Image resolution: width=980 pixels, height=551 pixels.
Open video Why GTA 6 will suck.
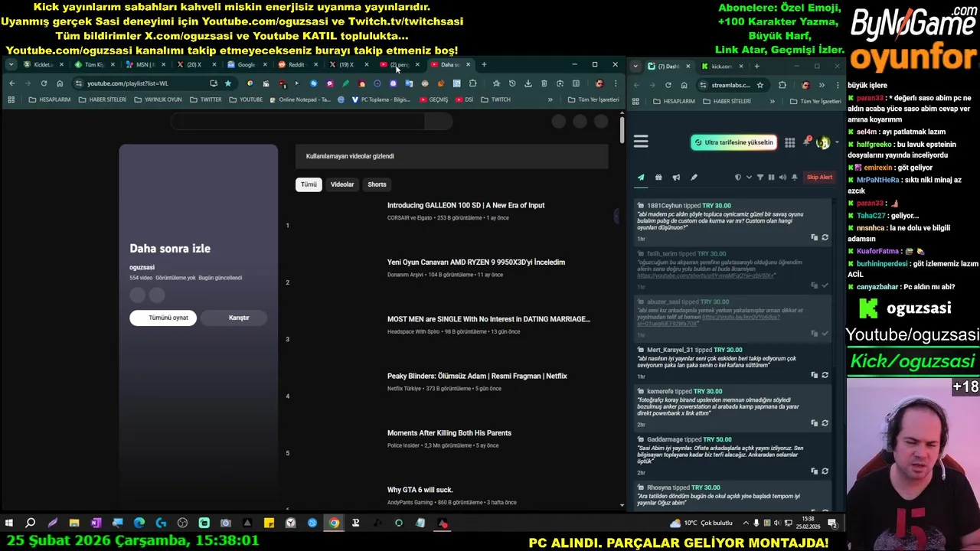pyautogui.click(x=420, y=490)
